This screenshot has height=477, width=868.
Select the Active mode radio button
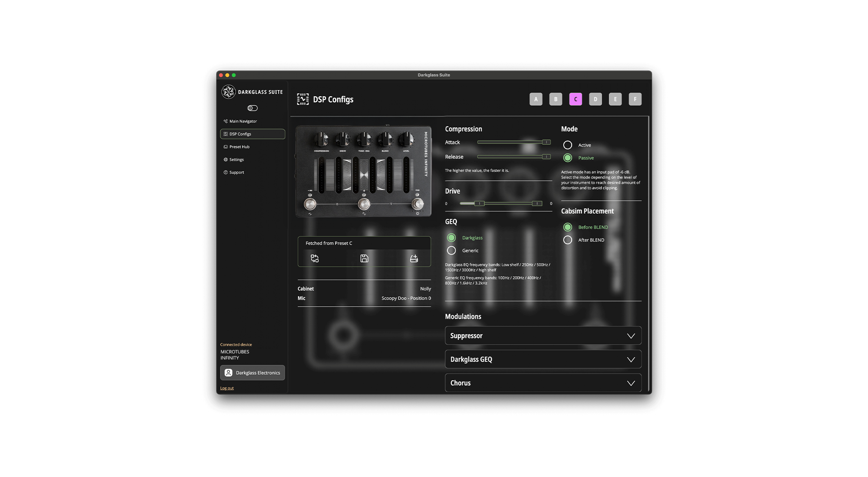tap(568, 145)
